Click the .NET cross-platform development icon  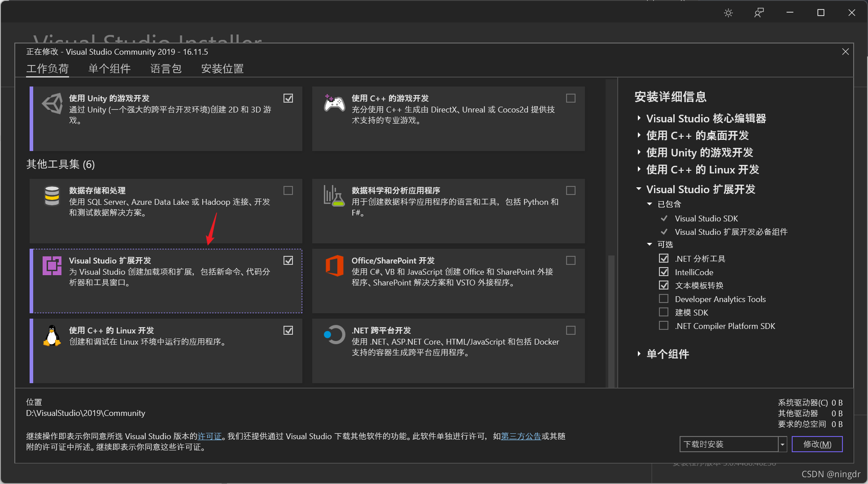coord(333,334)
